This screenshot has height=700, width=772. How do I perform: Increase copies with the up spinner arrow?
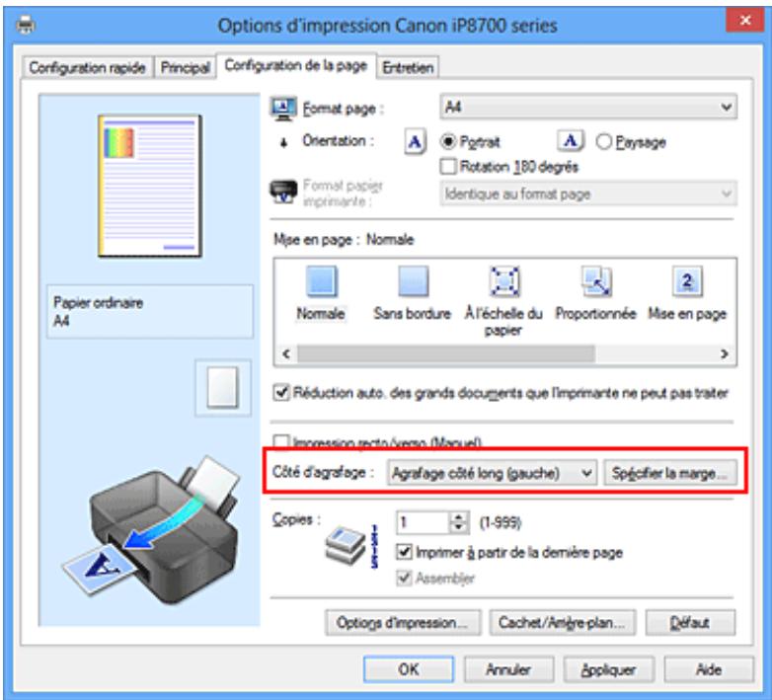459,517
